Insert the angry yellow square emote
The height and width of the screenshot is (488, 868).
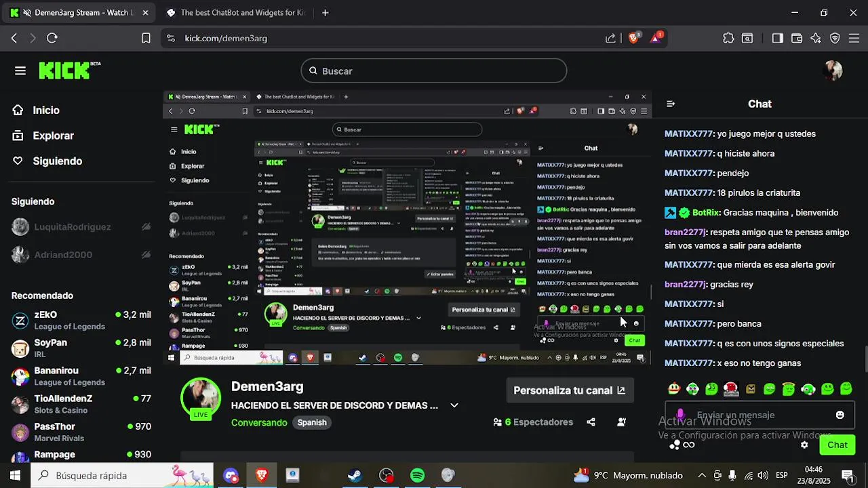click(x=751, y=389)
